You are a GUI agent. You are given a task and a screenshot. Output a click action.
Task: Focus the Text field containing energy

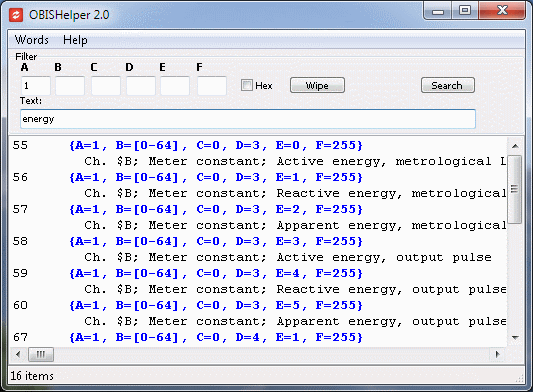point(248,119)
